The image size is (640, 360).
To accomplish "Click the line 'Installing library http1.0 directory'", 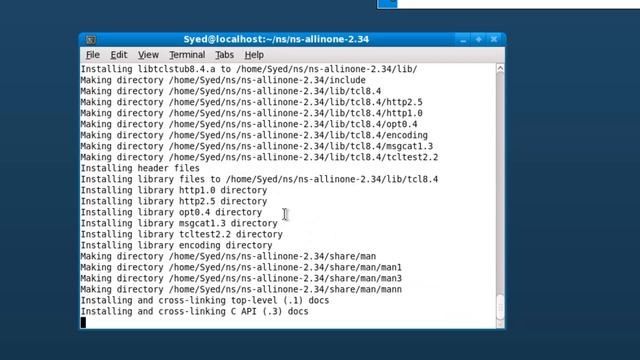I will click(x=174, y=190).
